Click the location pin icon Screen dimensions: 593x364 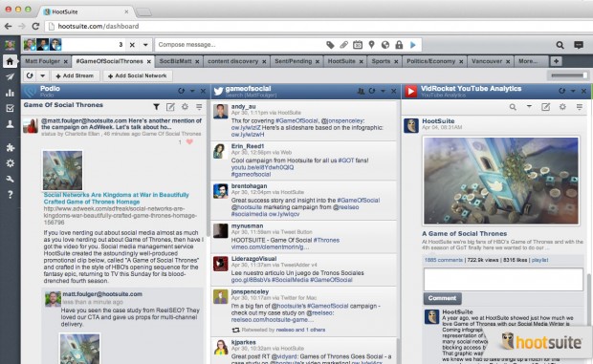(371, 45)
